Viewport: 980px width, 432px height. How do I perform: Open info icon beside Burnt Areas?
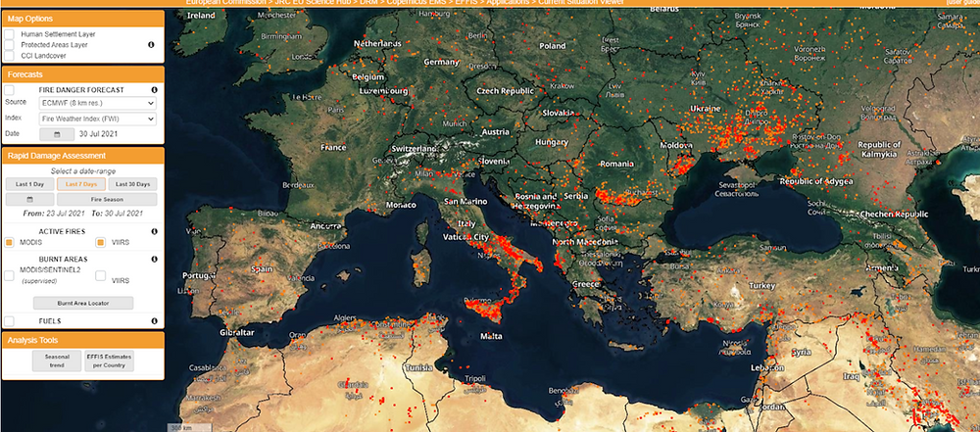[155, 259]
